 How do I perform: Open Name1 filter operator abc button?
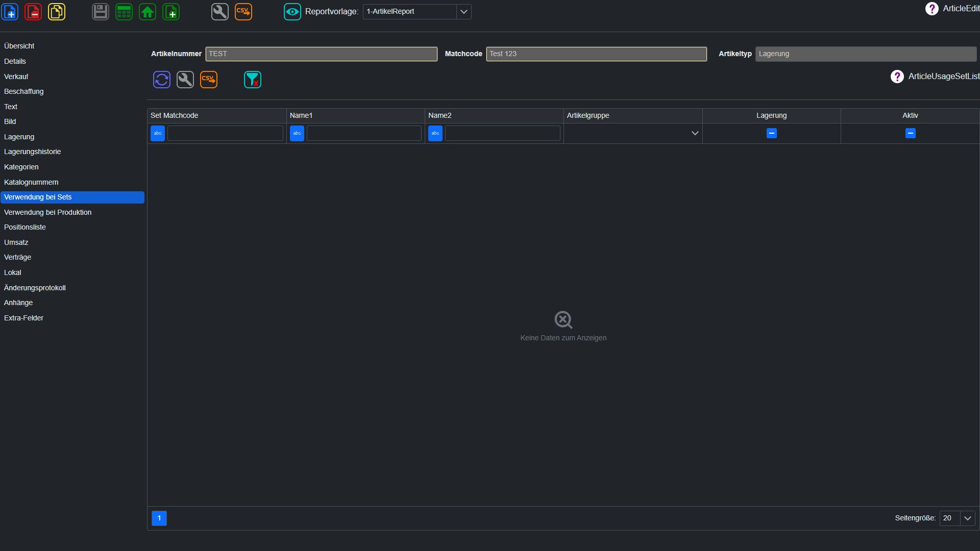[297, 133]
